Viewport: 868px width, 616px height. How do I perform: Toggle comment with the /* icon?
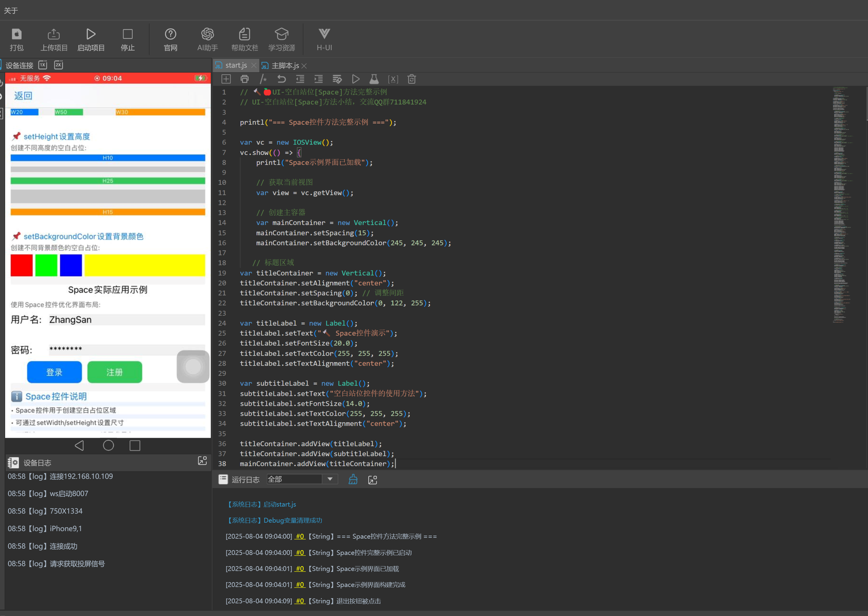263,79
